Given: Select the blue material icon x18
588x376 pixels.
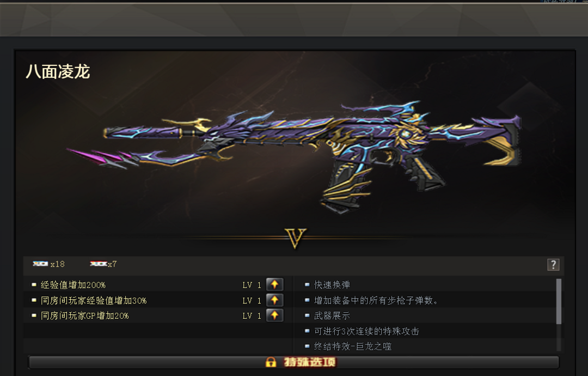Looking at the screenshot, I should click(40, 264).
